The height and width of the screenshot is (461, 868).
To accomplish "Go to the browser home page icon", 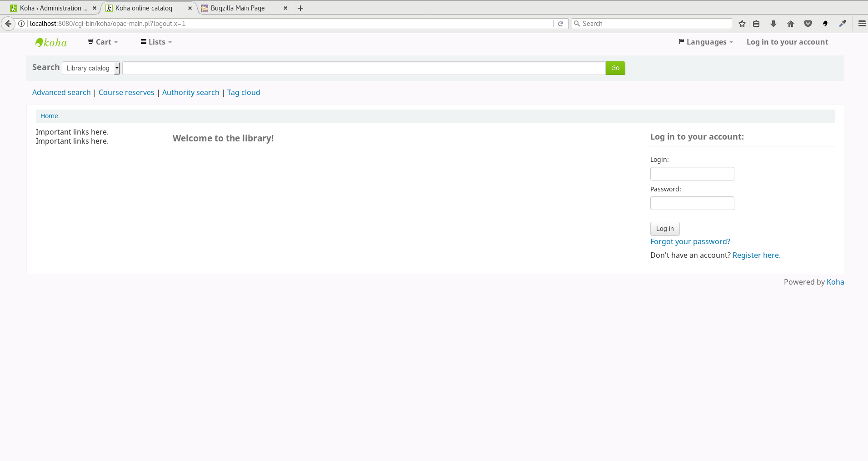I will (790, 24).
